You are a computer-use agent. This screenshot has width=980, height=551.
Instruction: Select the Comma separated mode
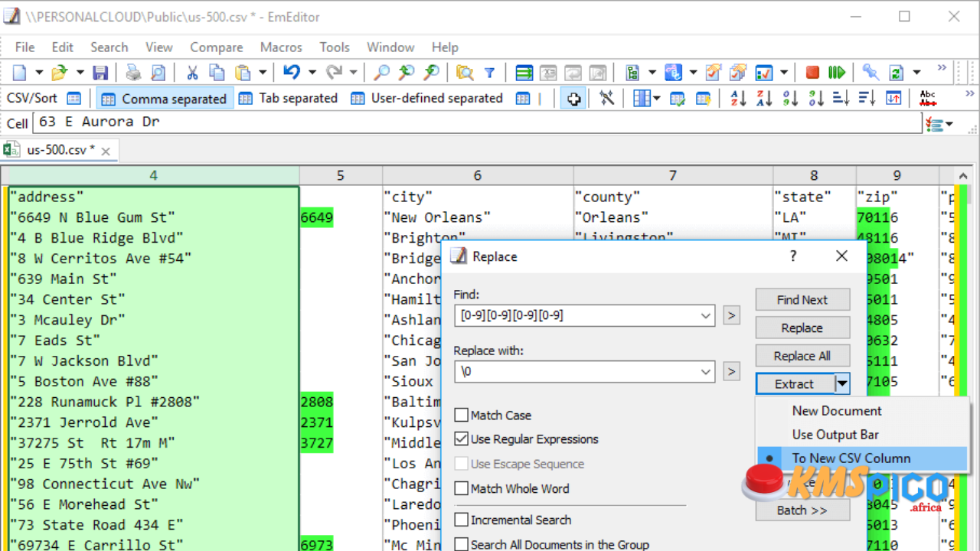click(x=164, y=98)
